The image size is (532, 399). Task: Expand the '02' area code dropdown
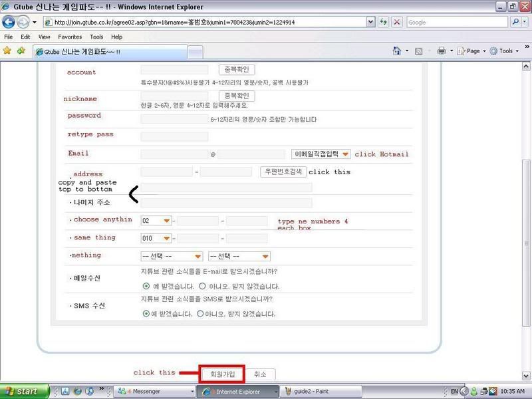pyautogui.click(x=156, y=221)
